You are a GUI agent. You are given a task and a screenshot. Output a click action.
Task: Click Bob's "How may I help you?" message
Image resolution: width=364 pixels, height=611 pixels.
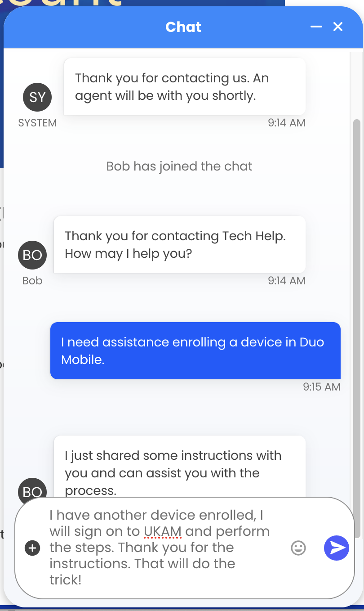[x=179, y=244]
